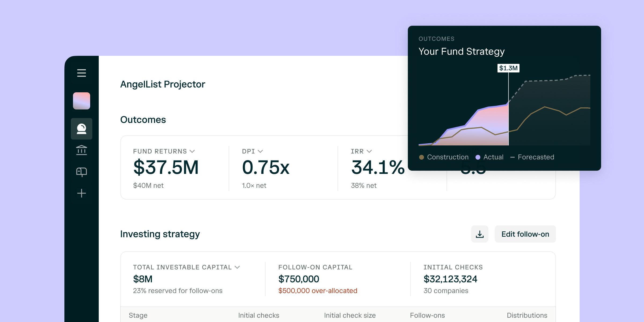Expand the Total Investable Capital dropdown
Viewport: 644px width, 322px height.
point(237,267)
